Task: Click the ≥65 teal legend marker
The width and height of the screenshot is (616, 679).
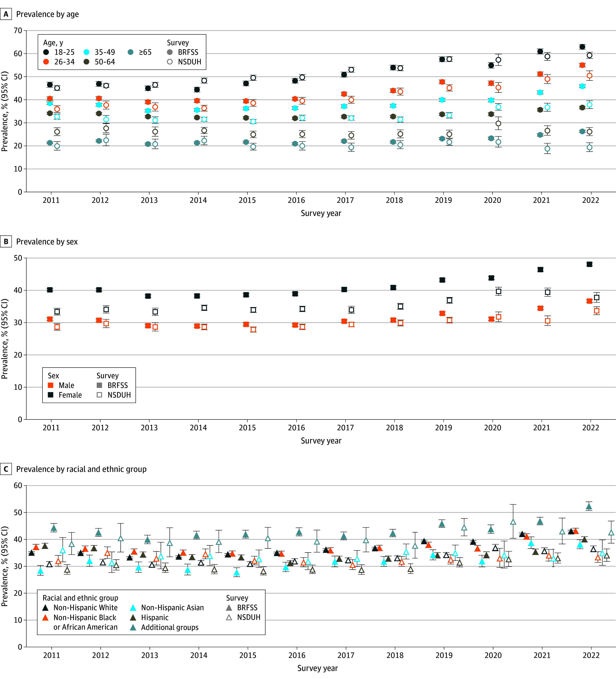Action: pos(131,52)
